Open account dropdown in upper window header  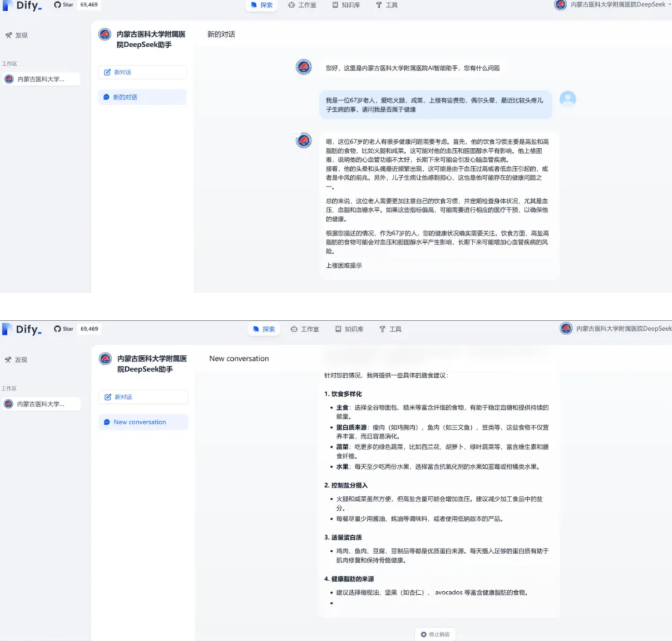coord(612,5)
